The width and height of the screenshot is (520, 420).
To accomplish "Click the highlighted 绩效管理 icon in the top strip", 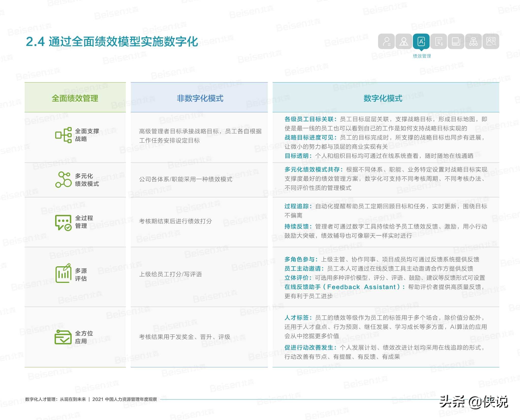I will pyautogui.click(x=421, y=41).
